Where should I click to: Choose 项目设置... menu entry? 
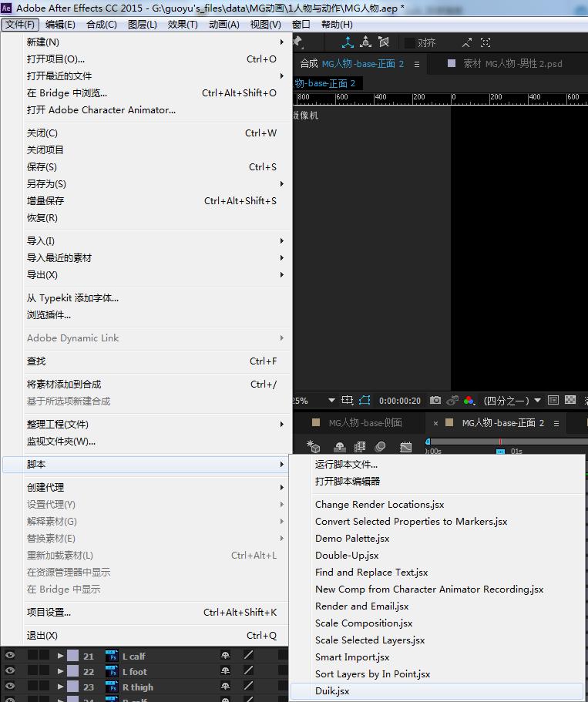pos(147,612)
